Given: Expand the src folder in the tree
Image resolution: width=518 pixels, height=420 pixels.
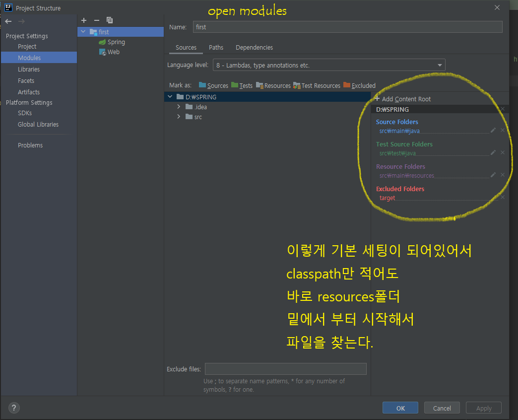Looking at the screenshot, I should coord(179,117).
